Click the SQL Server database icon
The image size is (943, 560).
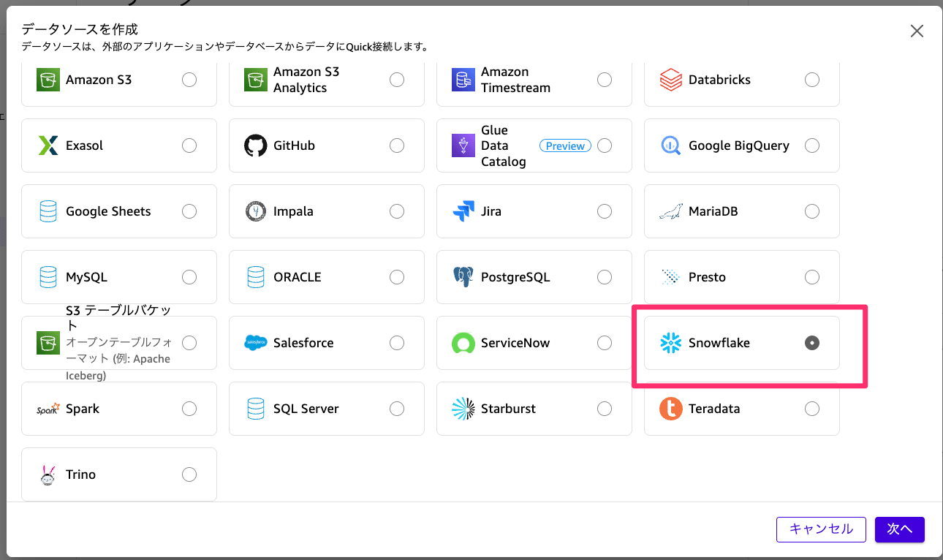(255, 409)
